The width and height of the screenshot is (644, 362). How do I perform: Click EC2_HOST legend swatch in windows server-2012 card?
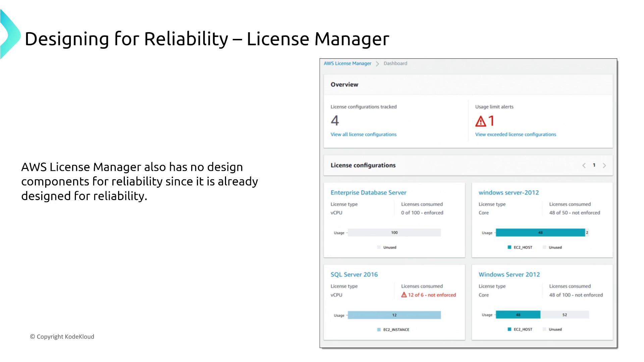pos(509,247)
